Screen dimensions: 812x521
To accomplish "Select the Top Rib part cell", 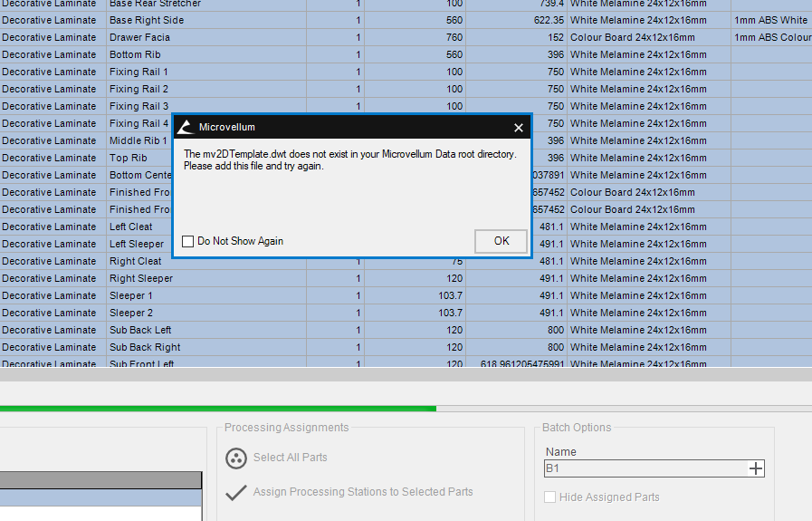I will [x=139, y=158].
